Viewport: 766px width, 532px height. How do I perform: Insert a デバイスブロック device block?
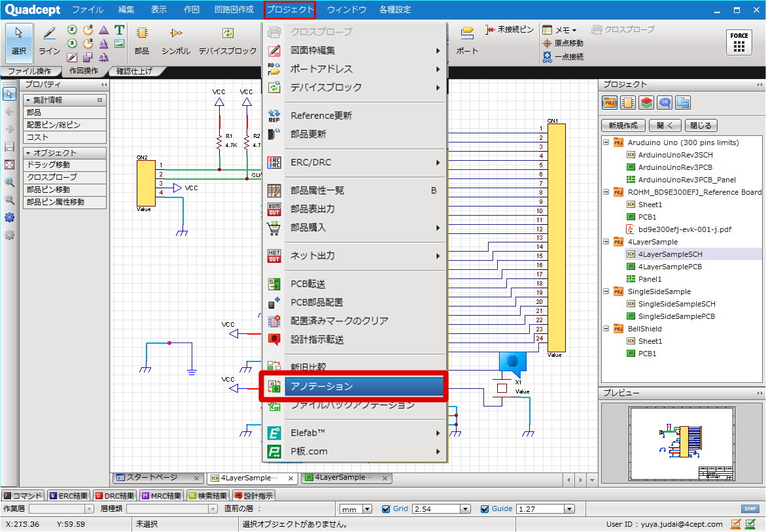click(228, 41)
